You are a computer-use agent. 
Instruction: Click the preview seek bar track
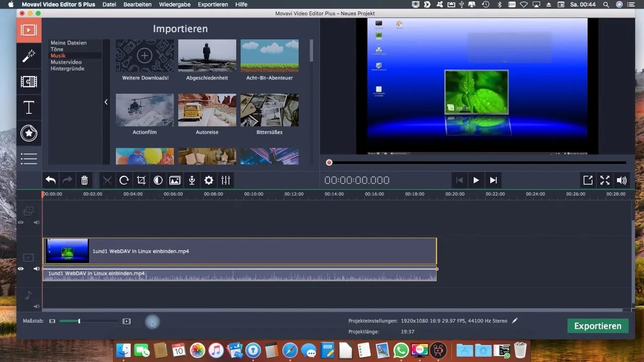click(x=478, y=162)
